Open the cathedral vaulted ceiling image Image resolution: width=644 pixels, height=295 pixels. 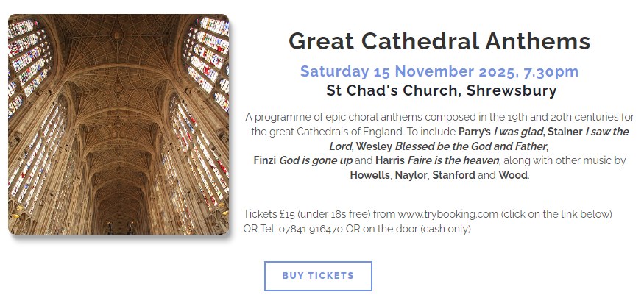pyautogui.click(x=118, y=124)
